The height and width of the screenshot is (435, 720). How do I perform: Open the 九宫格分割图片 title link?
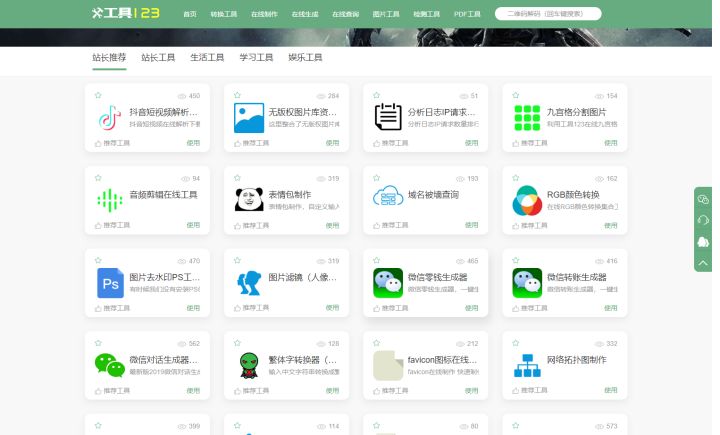coord(576,112)
